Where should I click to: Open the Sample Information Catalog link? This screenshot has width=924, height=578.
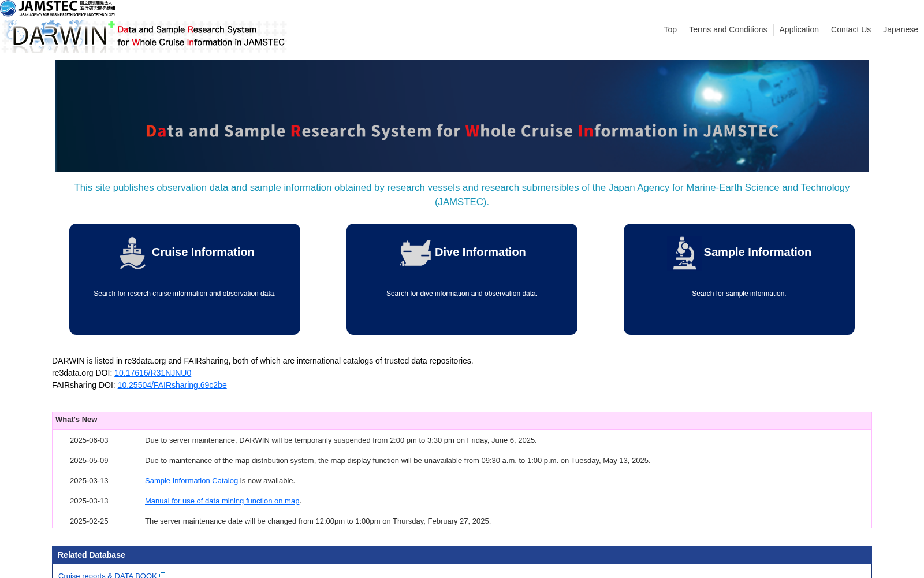pyautogui.click(x=191, y=481)
